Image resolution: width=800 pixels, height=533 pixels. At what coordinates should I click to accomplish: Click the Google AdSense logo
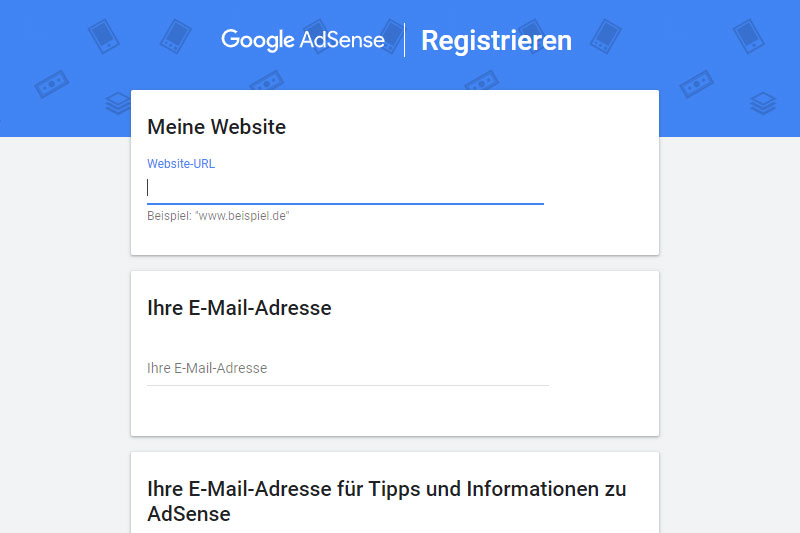pos(302,40)
